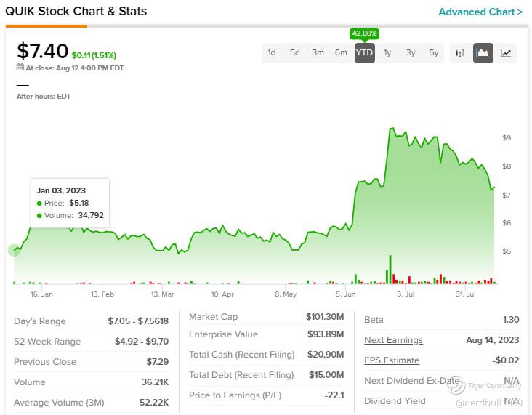Select the 1d time range
Screen dimensions: 532x415
(x=271, y=52)
